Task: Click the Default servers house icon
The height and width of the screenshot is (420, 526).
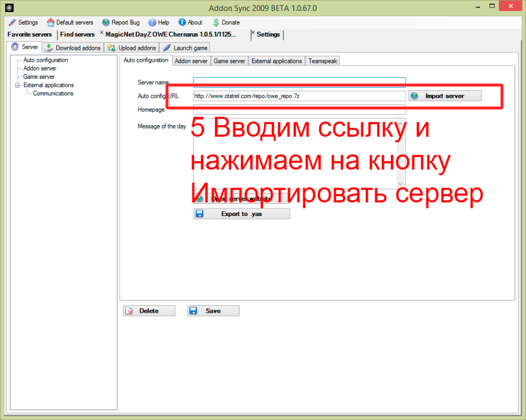Action: 51,22
